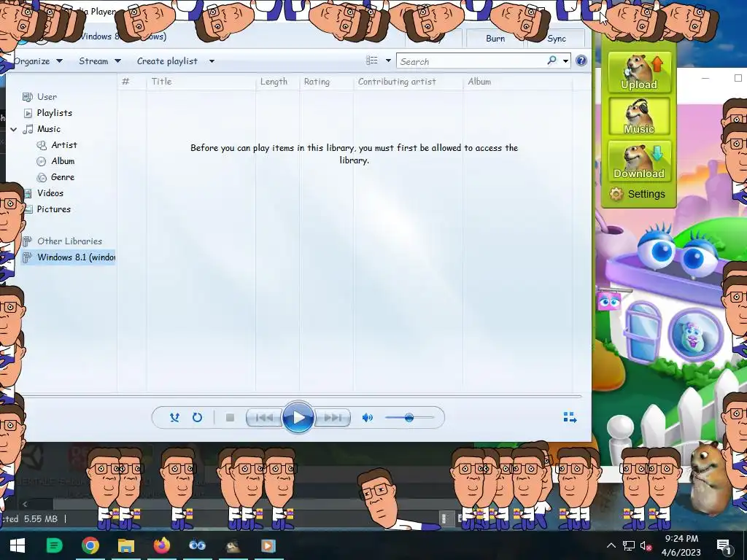Viewport: 747px width, 560px height.
Task: Toggle repeat in media player
Action: pyautogui.click(x=197, y=418)
